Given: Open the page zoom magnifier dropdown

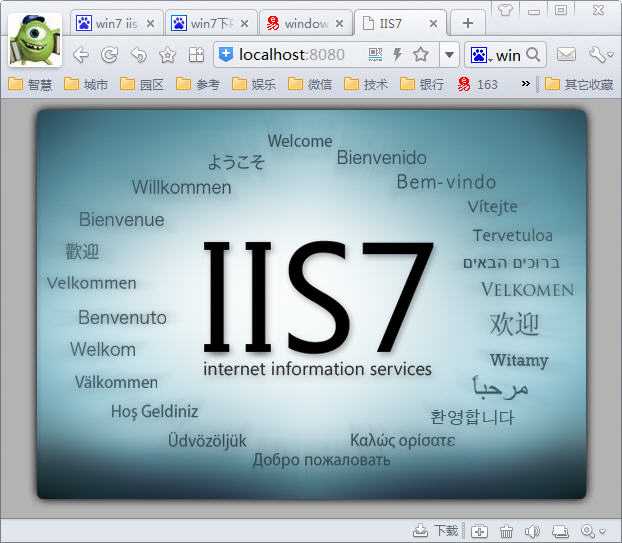Looking at the screenshot, I should (593, 531).
